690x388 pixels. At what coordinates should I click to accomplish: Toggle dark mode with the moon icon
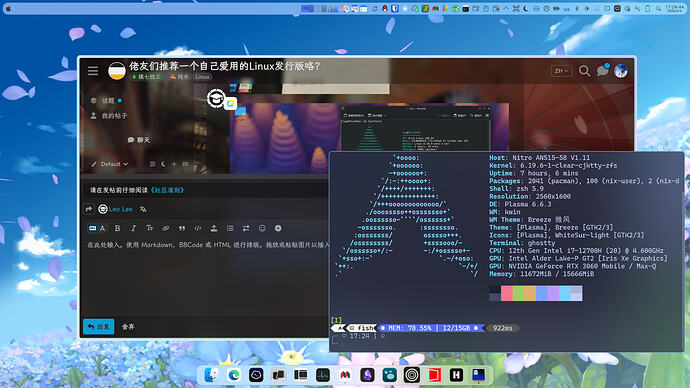(163, 164)
